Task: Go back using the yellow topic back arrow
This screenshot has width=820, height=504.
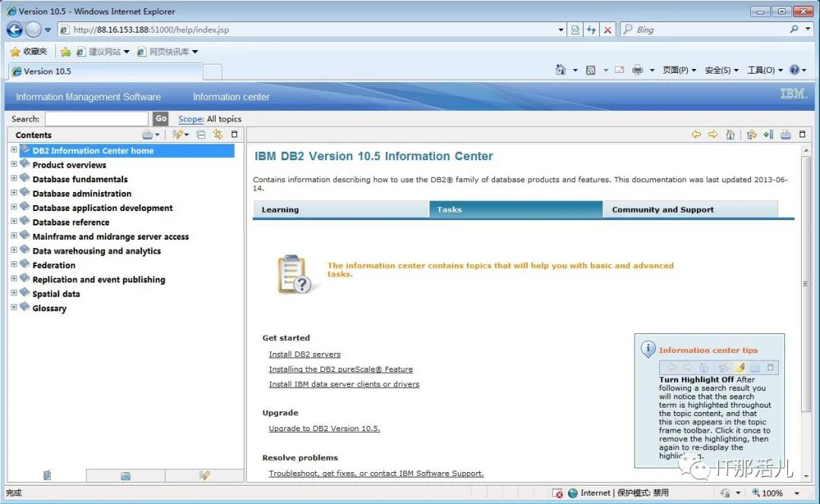Action: (696, 134)
